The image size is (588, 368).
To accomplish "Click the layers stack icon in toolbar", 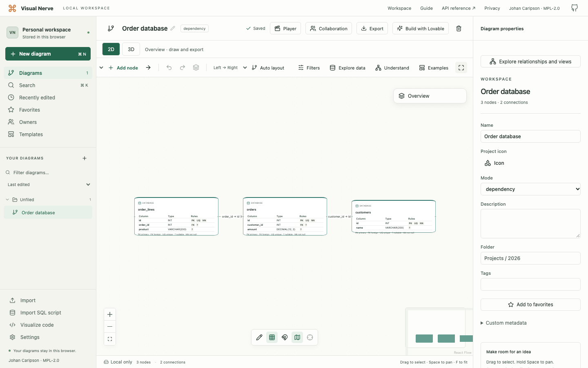I will [196, 67].
